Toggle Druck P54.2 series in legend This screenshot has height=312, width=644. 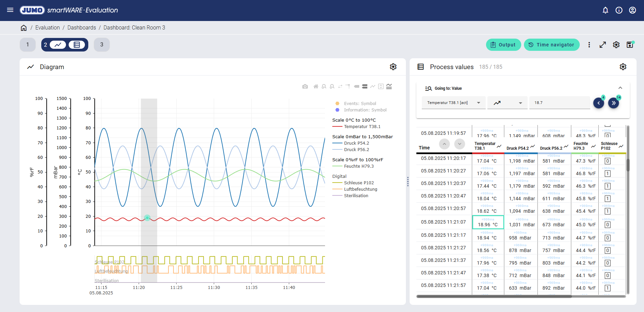pyautogui.click(x=356, y=143)
